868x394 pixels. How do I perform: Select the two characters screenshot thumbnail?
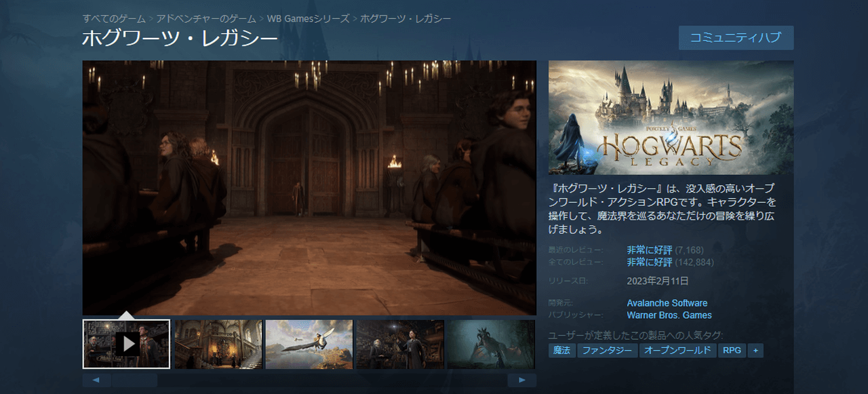[400, 344]
